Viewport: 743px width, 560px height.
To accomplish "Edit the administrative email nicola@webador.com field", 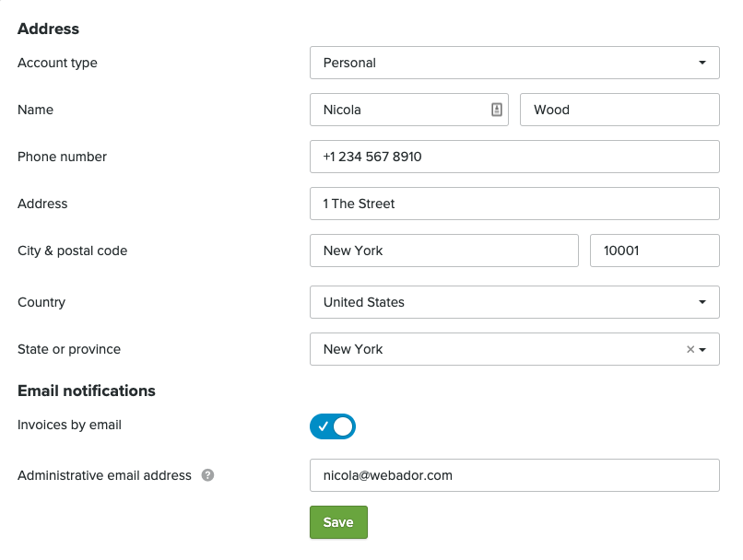I will pyautogui.click(x=514, y=476).
